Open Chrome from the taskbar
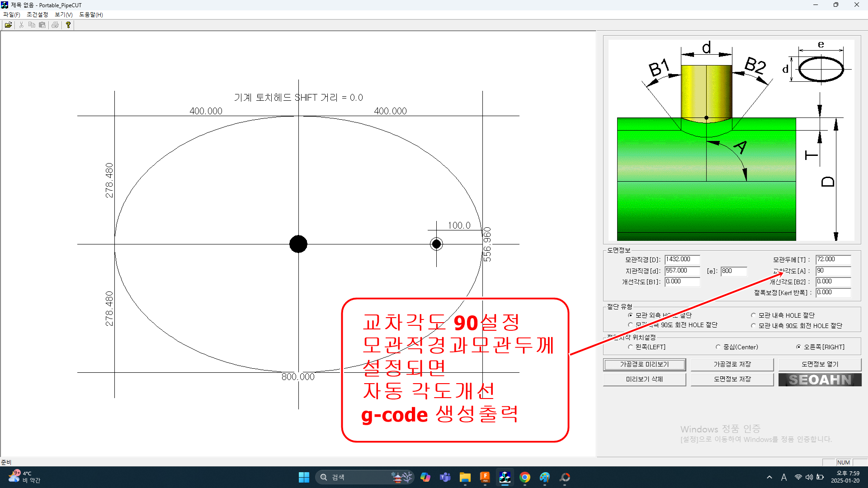 coord(524,477)
